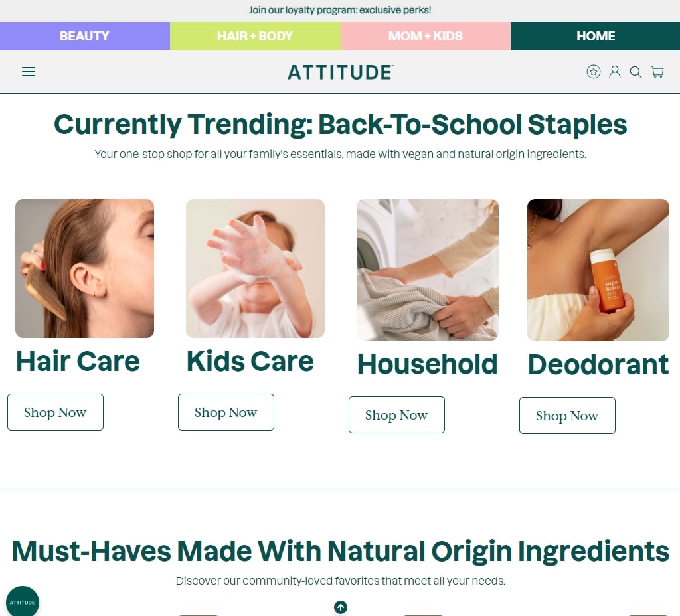Switch to the HOME tab
This screenshot has height=616, width=680.
(x=595, y=36)
